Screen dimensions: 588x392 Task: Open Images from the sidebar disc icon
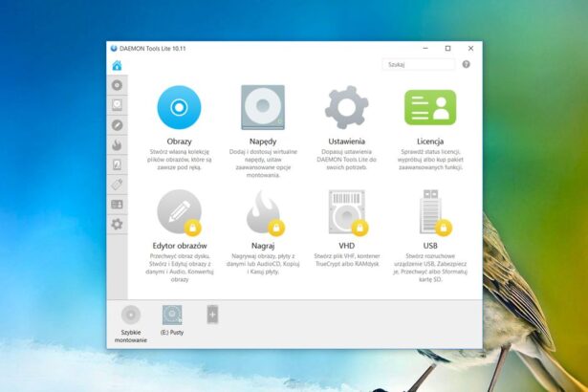click(117, 85)
